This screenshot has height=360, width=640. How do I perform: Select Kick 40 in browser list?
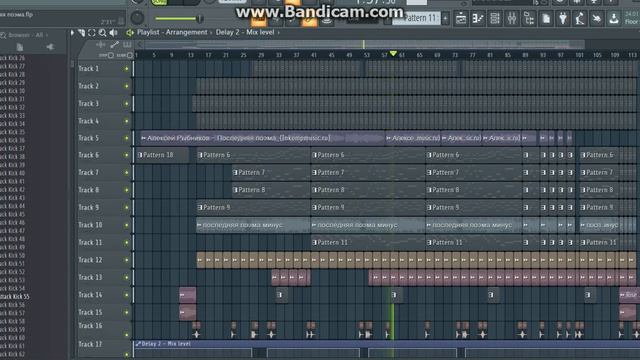pyautogui.click(x=13, y=173)
